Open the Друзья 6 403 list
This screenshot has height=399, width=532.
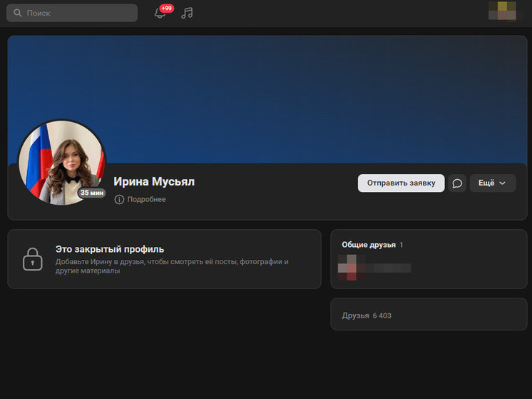[367, 315]
